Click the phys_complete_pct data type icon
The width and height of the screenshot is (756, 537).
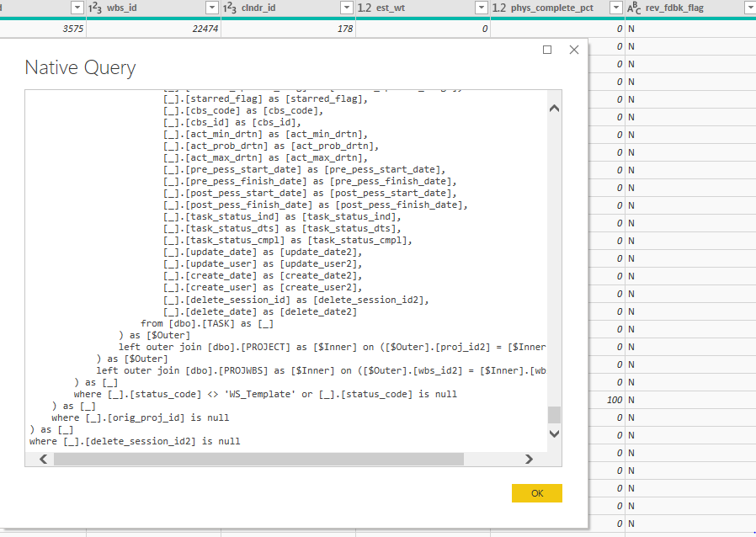tap(499, 8)
